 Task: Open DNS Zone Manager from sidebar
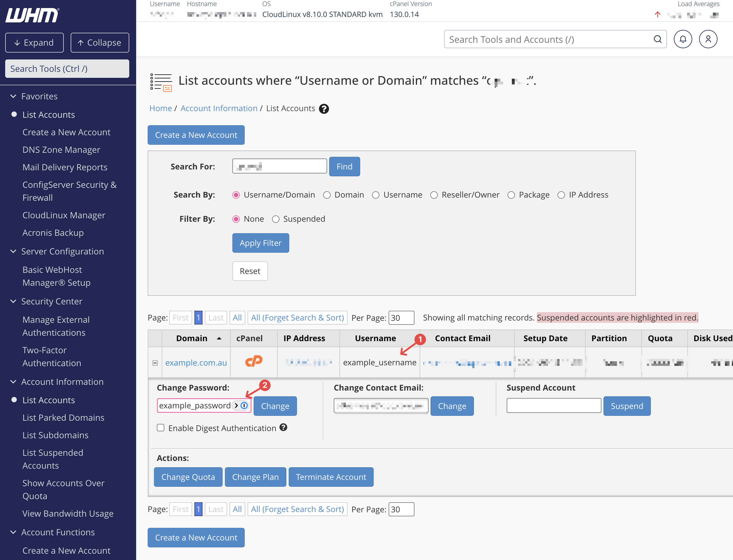tap(61, 150)
